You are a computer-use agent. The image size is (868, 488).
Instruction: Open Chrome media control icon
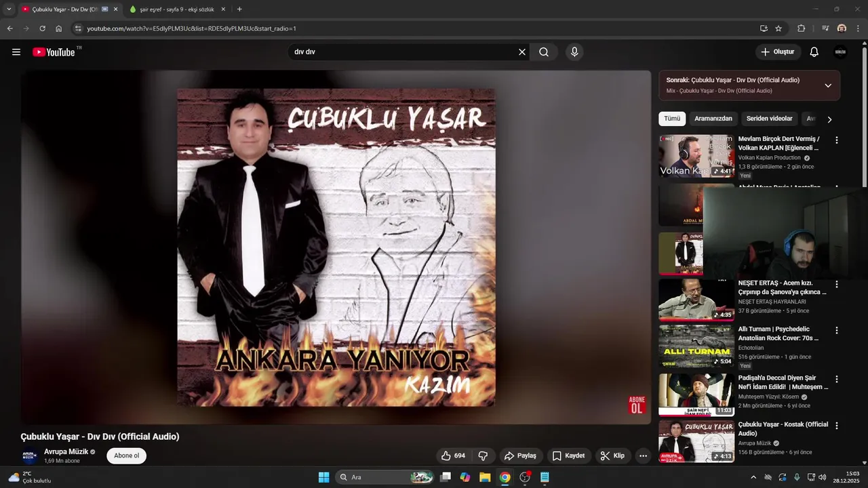tap(825, 28)
